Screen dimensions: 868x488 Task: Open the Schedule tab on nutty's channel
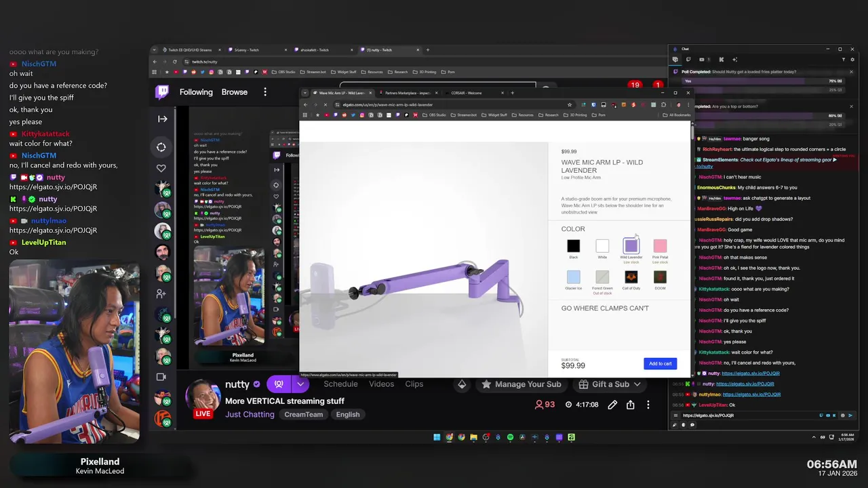point(340,384)
